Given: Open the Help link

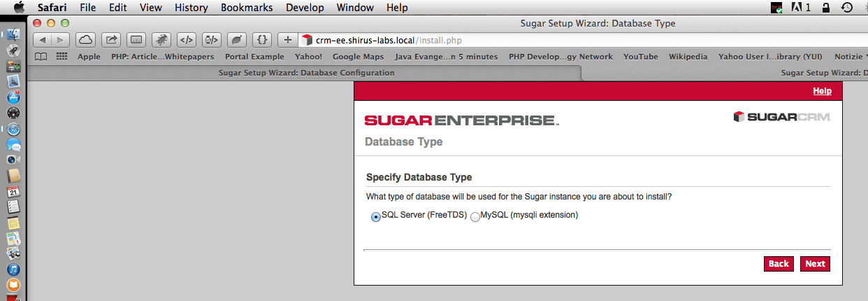Looking at the screenshot, I should click(822, 91).
